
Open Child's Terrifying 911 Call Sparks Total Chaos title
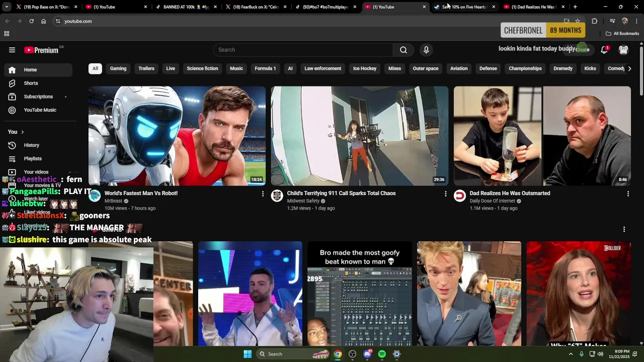tap(341, 193)
